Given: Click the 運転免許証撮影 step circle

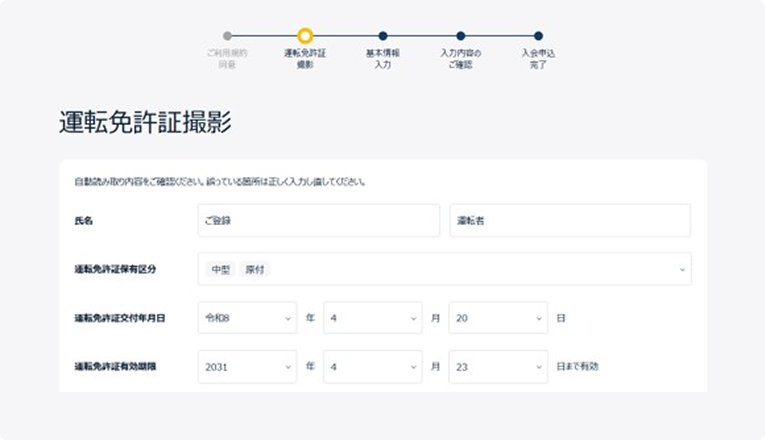Looking at the screenshot, I should pos(305,36).
